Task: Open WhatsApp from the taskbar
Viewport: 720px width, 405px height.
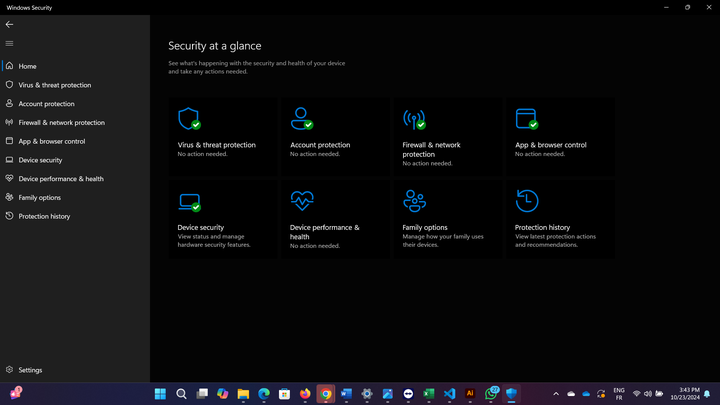Action: tap(491, 394)
